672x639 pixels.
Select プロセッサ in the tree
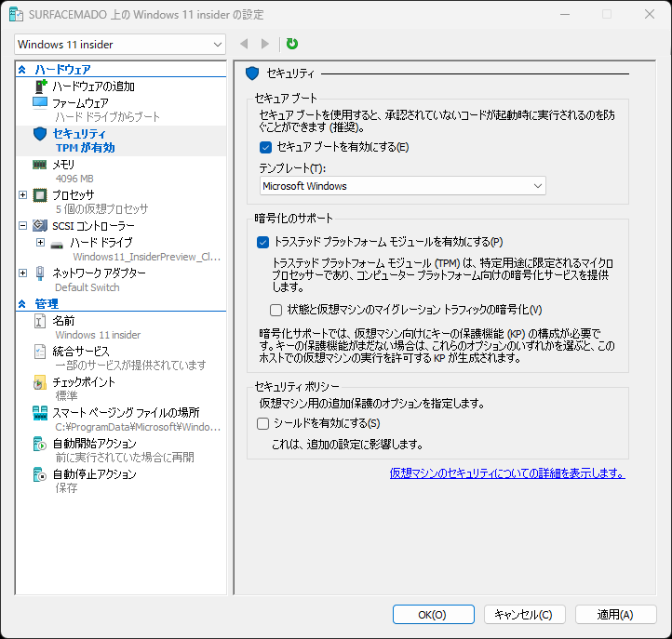click(x=74, y=195)
